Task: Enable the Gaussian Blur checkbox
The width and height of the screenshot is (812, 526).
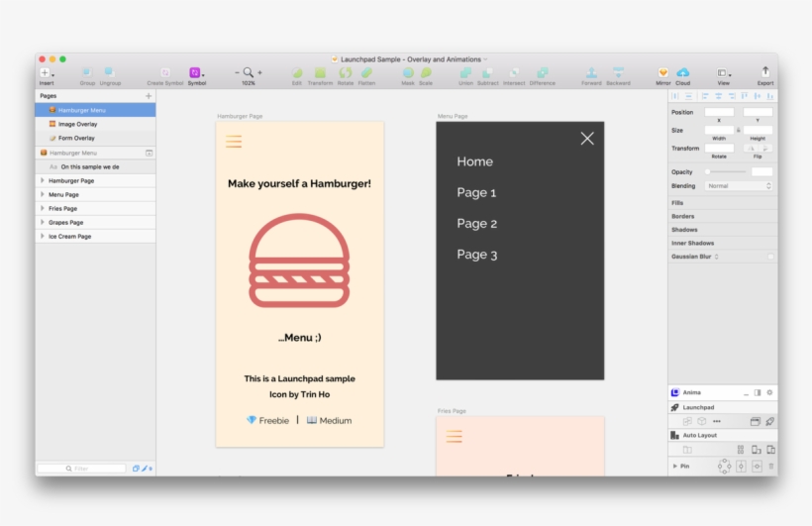Action: click(x=770, y=257)
